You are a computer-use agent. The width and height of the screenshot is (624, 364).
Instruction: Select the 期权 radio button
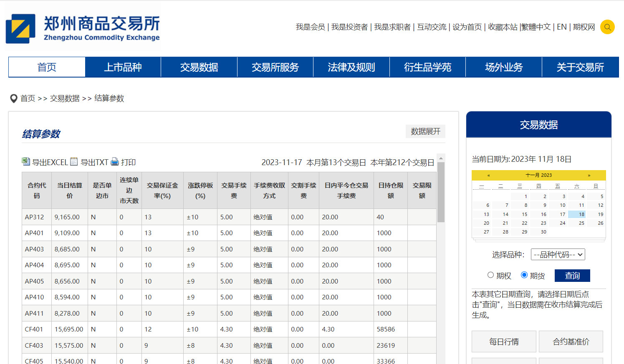click(490, 275)
